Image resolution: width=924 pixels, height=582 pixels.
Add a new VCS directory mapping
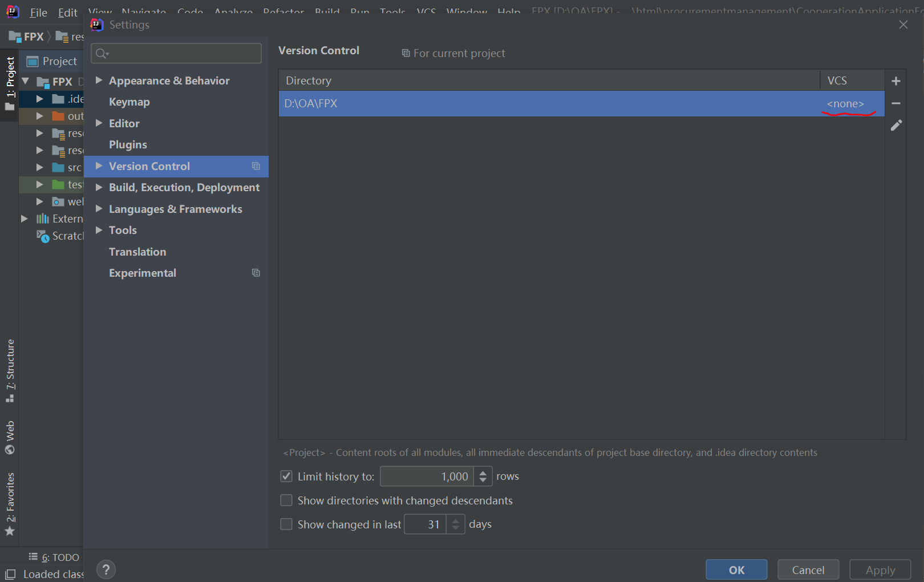(896, 81)
